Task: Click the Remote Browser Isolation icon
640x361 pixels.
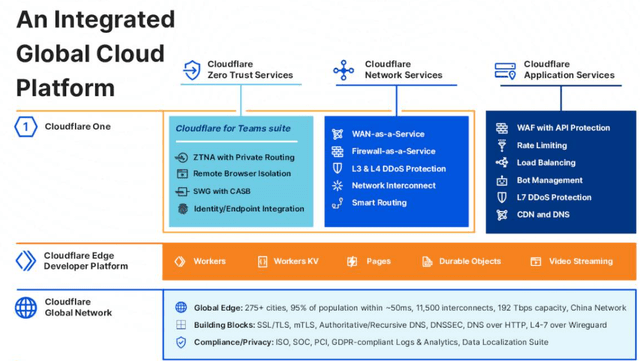Action: 182,174
